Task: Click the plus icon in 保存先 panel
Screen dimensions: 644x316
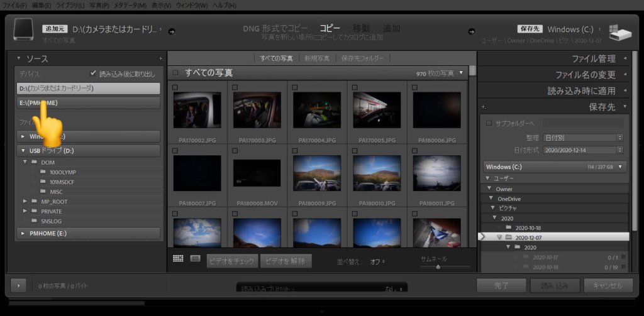Action: click(x=484, y=107)
